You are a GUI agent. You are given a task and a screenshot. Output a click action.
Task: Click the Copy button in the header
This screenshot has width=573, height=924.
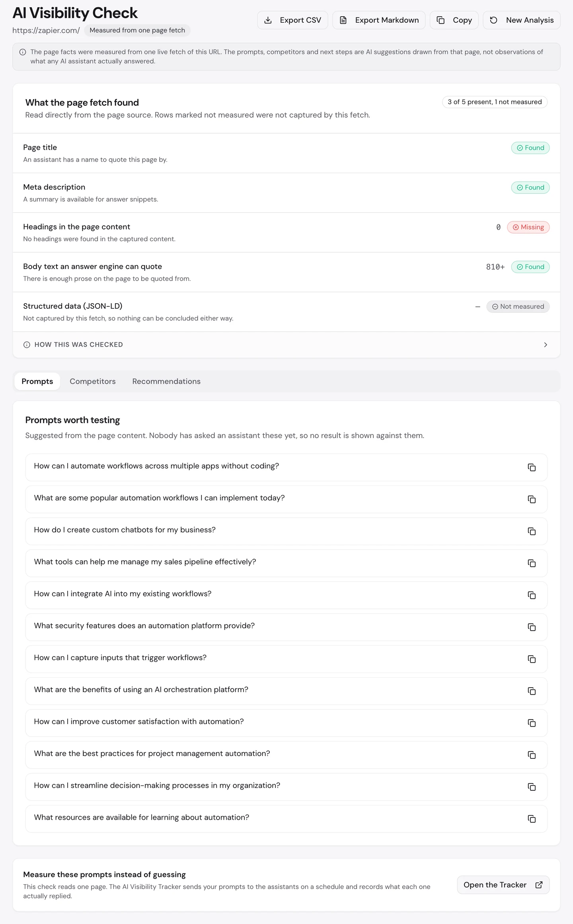pyautogui.click(x=454, y=20)
